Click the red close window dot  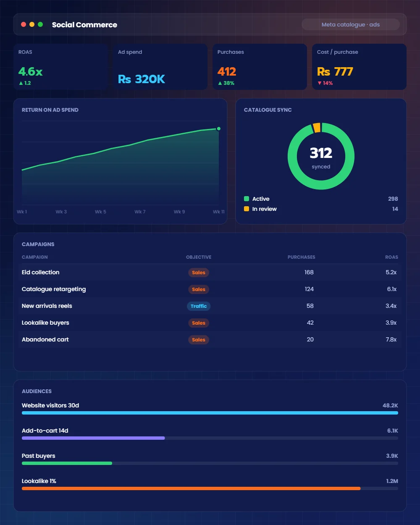[24, 24]
